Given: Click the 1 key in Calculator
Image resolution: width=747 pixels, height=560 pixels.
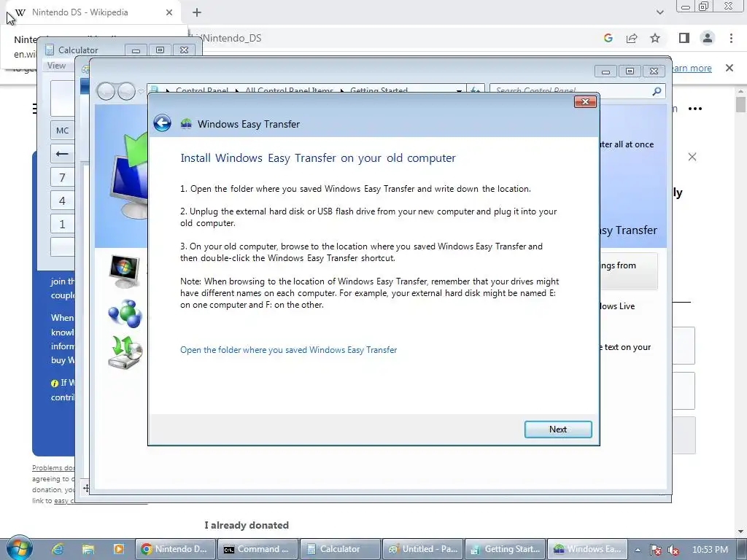Looking at the screenshot, I should tap(63, 224).
